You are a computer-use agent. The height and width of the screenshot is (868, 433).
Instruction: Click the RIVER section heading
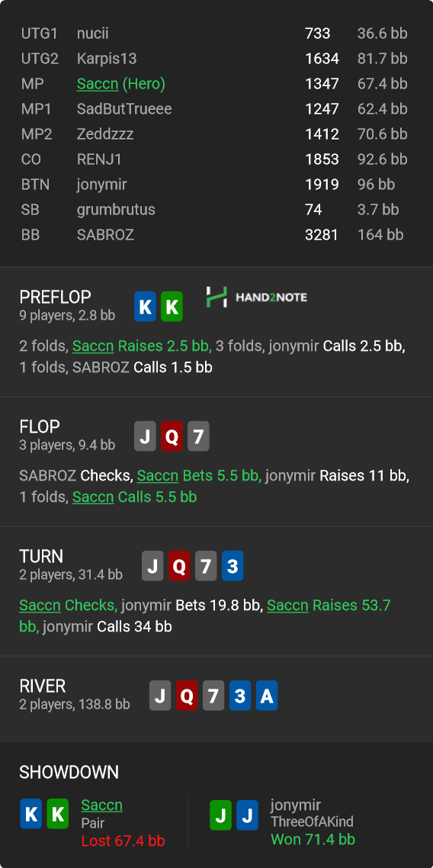point(43,686)
